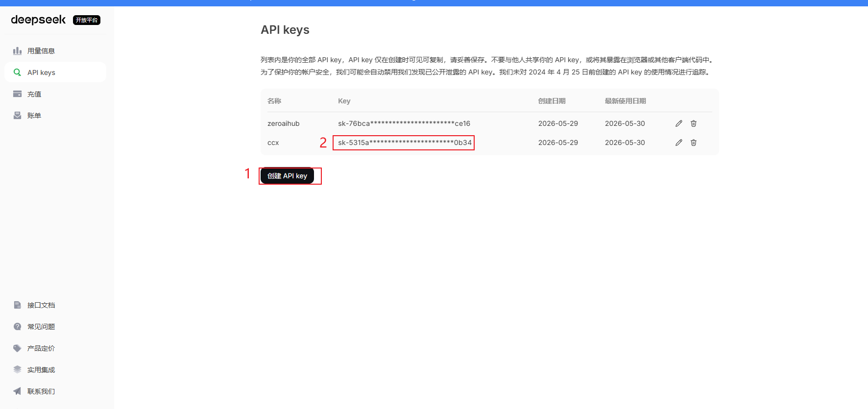Delete the ccx API key
This screenshot has width=868, height=409.
(694, 143)
